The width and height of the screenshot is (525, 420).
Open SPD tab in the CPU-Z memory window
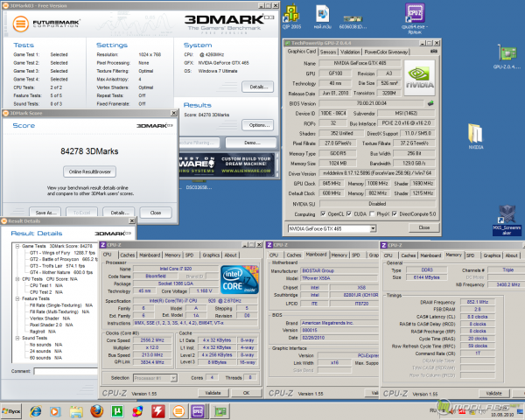[x=471, y=255]
